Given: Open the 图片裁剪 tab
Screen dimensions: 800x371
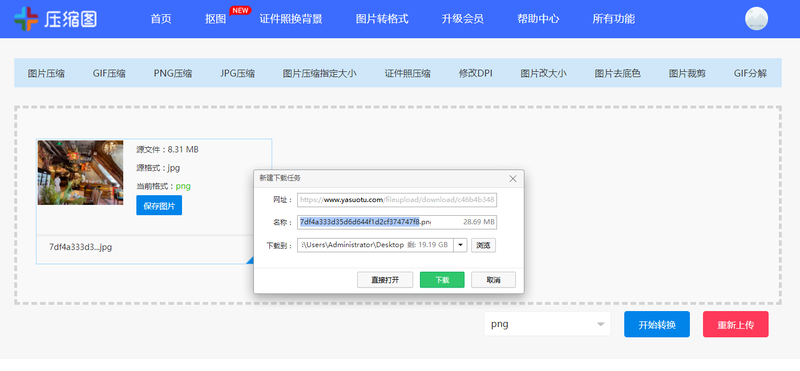Looking at the screenshot, I should click(x=687, y=73).
